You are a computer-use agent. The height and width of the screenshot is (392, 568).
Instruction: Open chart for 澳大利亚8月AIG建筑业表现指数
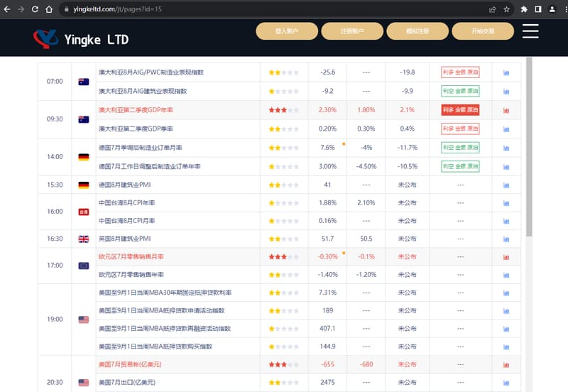pos(506,92)
